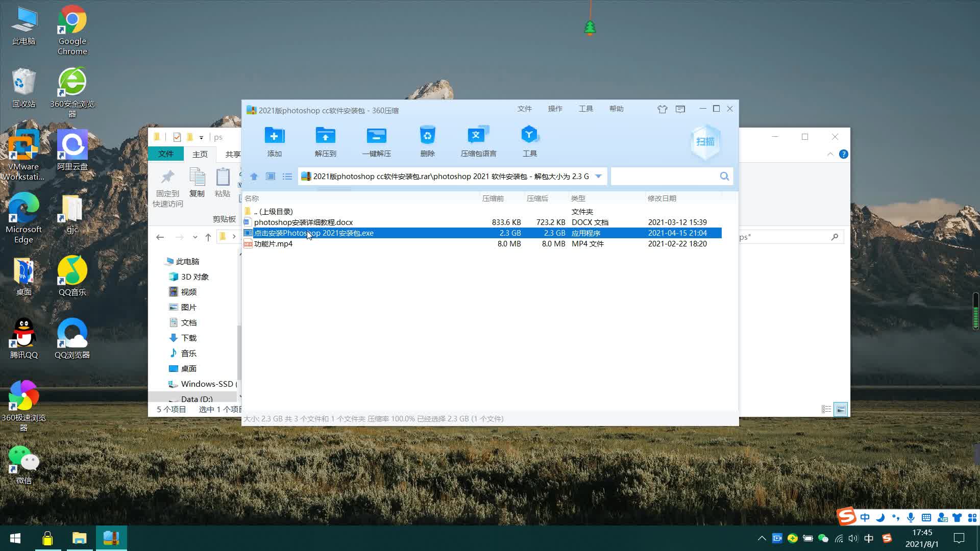Open Explorer recent locations dropdown chevron
980x551 pixels.
195,237
